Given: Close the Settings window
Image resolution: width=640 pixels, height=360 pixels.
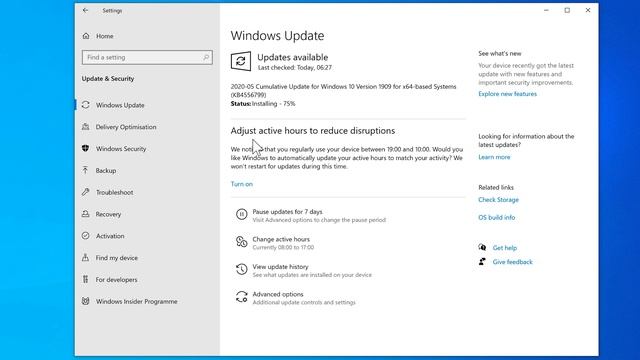Looking at the screenshot, I should point(588,11).
